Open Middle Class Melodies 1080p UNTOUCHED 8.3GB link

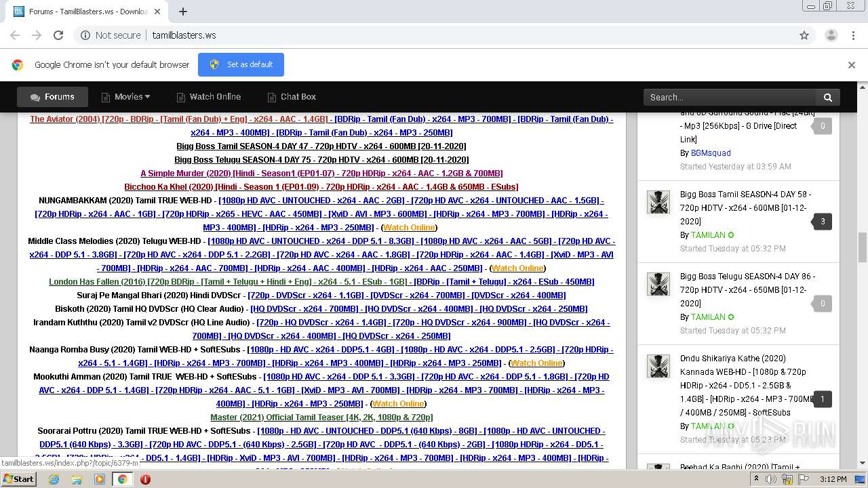(x=311, y=241)
